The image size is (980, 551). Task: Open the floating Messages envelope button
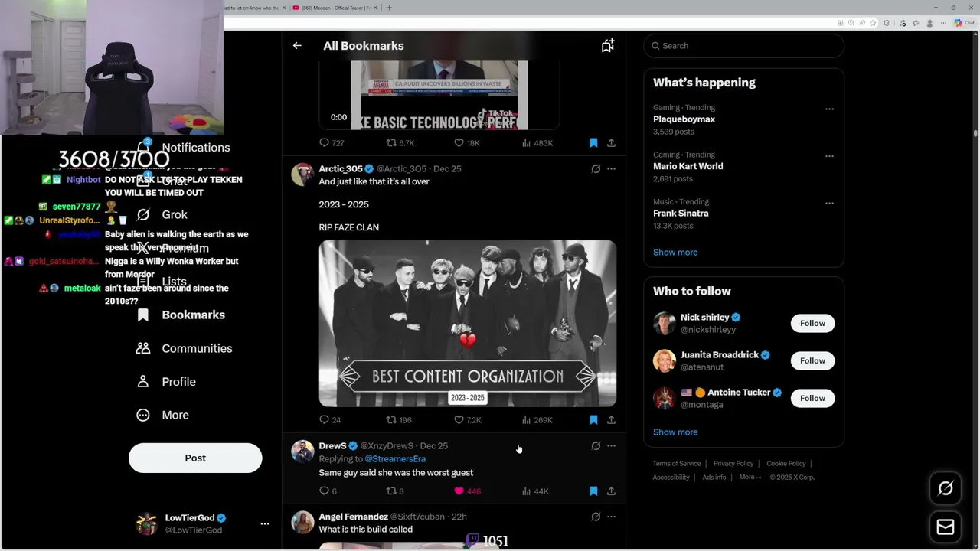click(946, 527)
